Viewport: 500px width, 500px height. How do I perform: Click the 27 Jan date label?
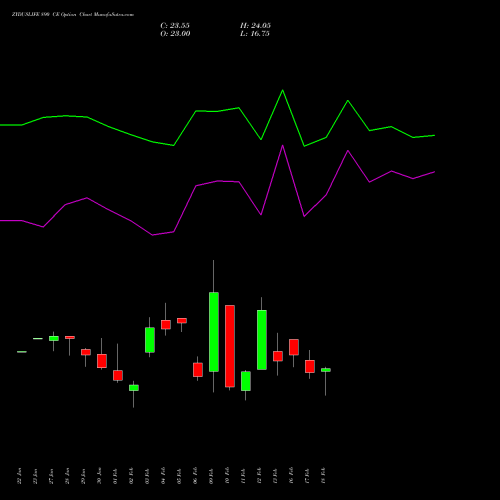coord(51,476)
